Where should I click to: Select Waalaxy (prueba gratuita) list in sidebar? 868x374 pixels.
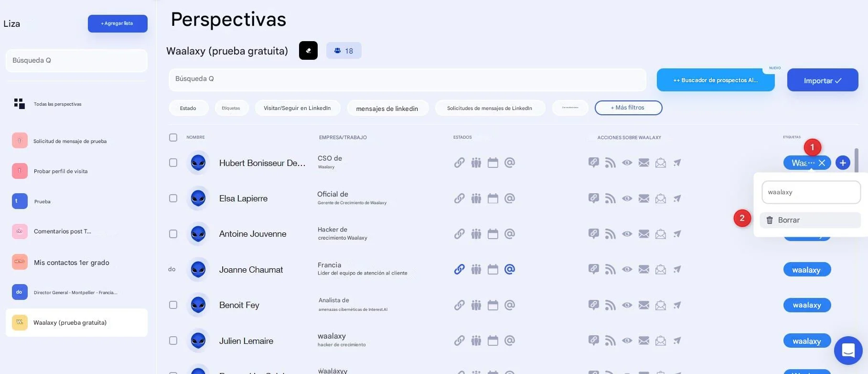click(76, 322)
